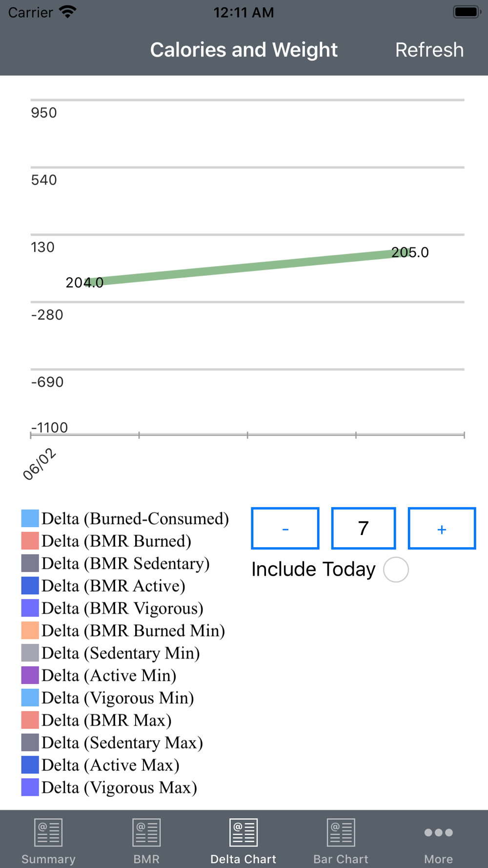Click the Delta (Burned-Consumed) color swatch
This screenshot has width=488, height=868.
point(30,518)
